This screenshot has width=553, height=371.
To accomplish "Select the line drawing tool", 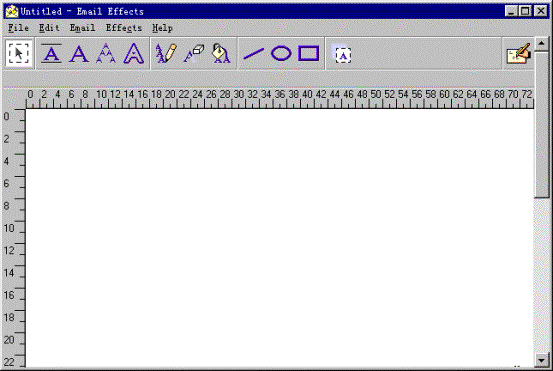I will click(254, 54).
